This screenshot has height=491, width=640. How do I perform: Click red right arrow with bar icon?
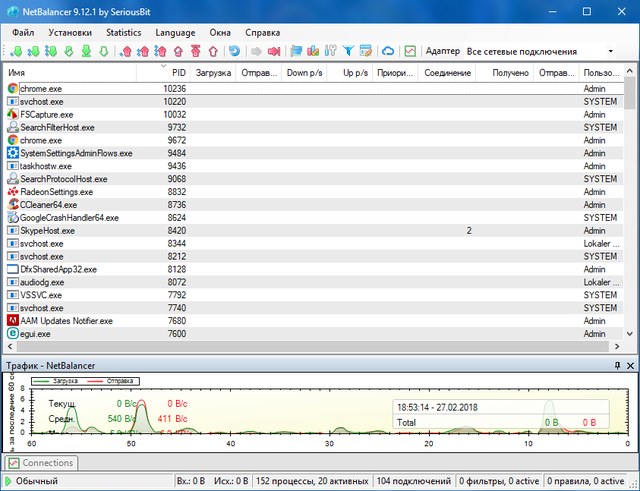pyautogui.click(x=274, y=51)
